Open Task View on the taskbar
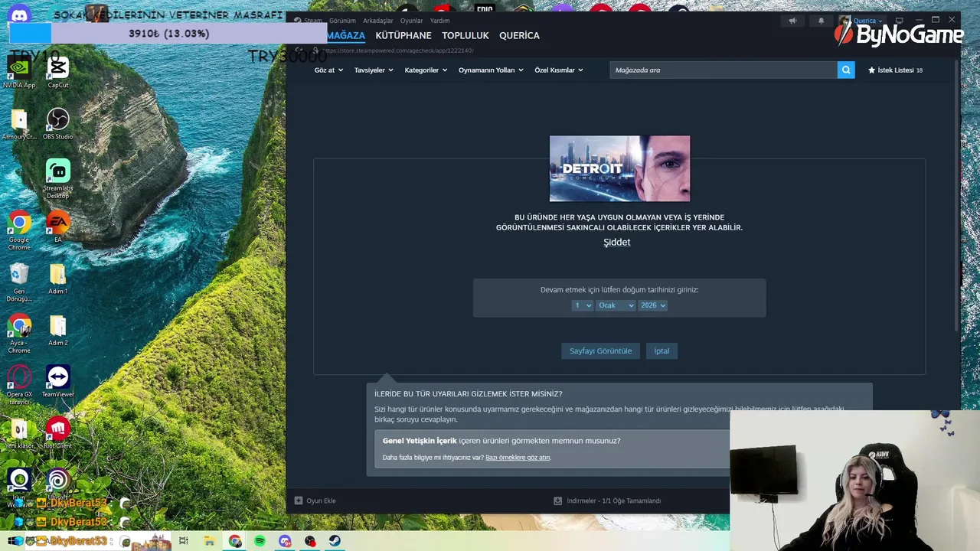Viewport: 980px width, 551px height. (x=184, y=541)
